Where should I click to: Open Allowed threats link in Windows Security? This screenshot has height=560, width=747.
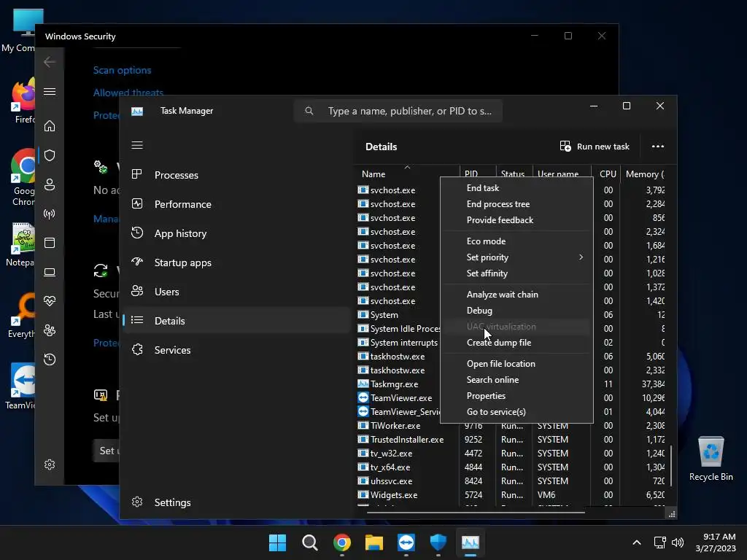pyautogui.click(x=128, y=92)
